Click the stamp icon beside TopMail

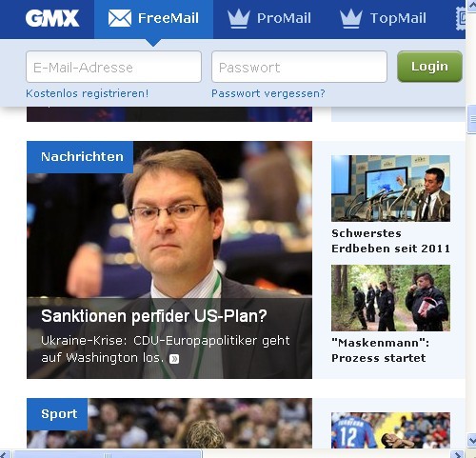(x=461, y=18)
